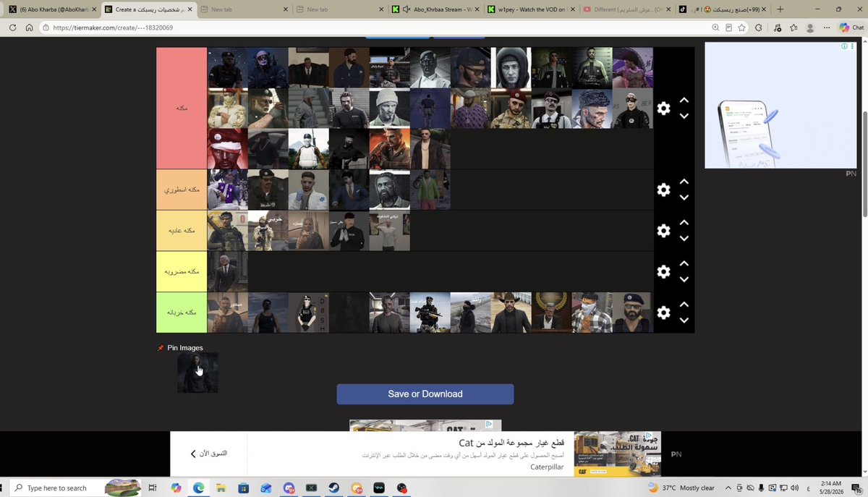This screenshot has width=868, height=497.
Task: Refresh the page
Action: [x=13, y=27]
